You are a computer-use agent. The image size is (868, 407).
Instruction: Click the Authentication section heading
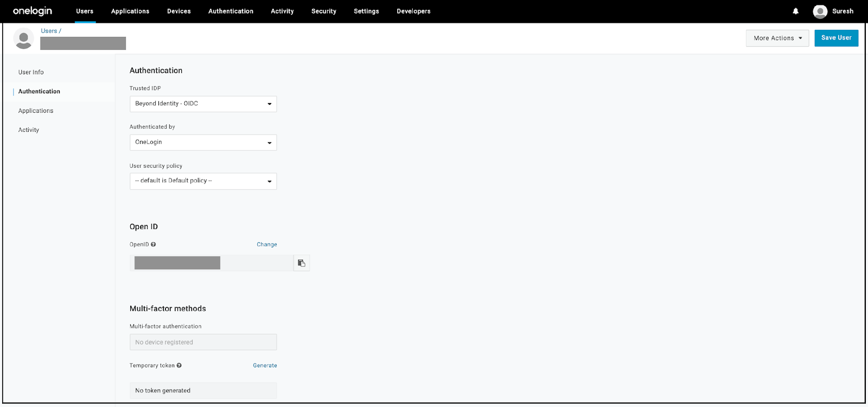tap(156, 71)
